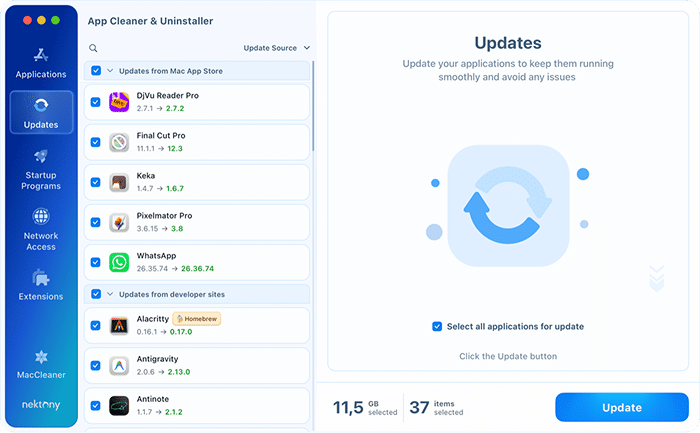Viewport: 700px width, 433px height.
Task: Click the Pixelmator Pro app icon
Action: point(119,222)
